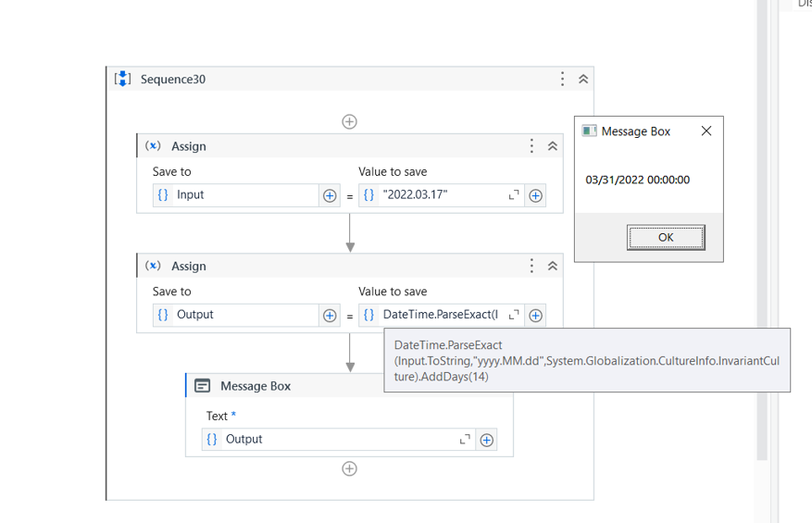Expand editor for Message Box Text field
Image resolution: width=812 pixels, height=523 pixels.
pos(465,440)
